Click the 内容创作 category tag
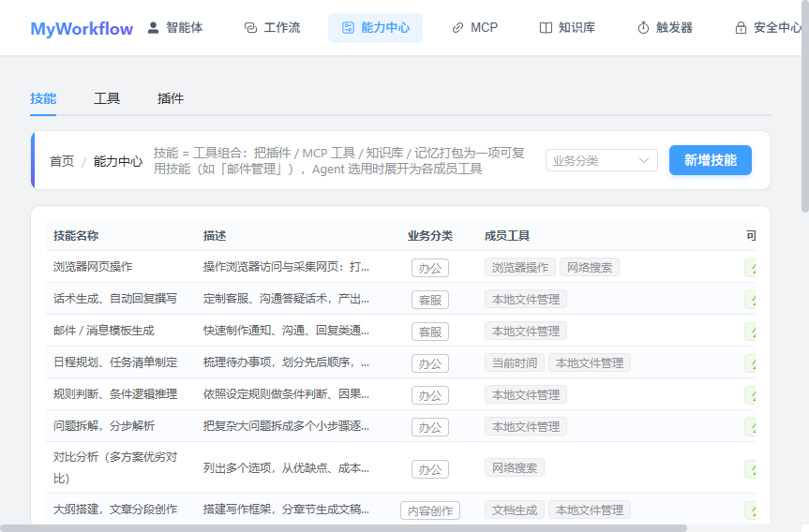This screenshot has width=809, height=532. point(430,510)
